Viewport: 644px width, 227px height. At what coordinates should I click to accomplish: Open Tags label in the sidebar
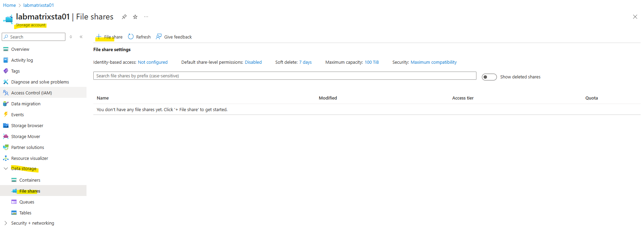(x=15, y=71)
